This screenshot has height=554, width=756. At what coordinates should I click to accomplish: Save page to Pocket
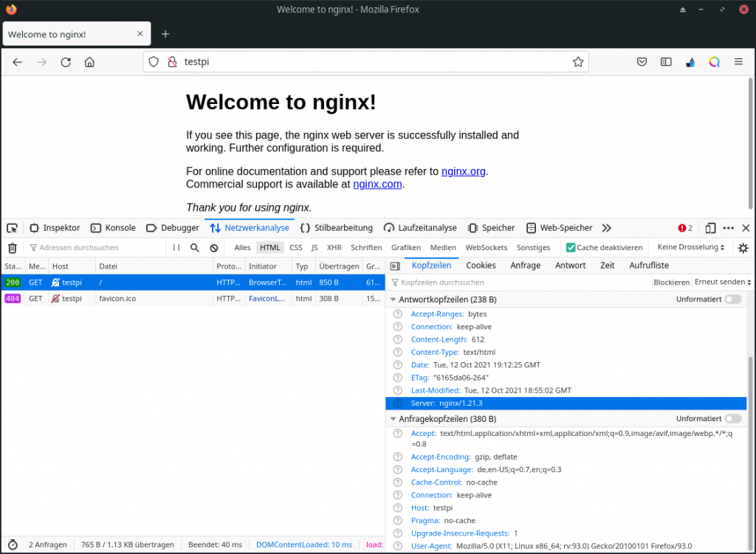coord(642,62)
